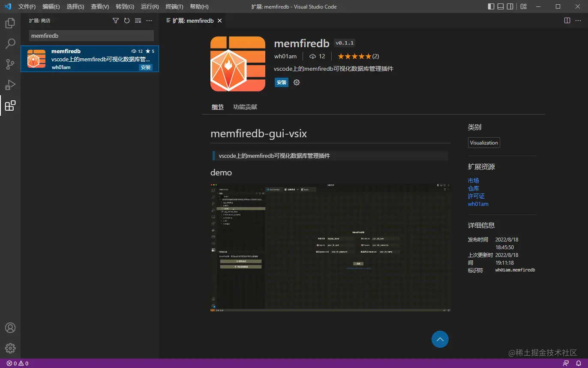Focus the extension search box containing memfiredb

click(91, 36)
